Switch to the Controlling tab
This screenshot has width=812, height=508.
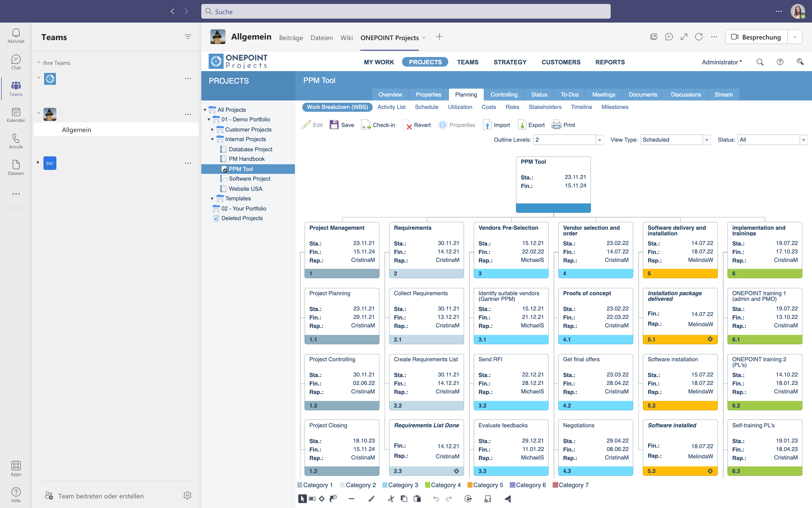click(x=504, y=95)
